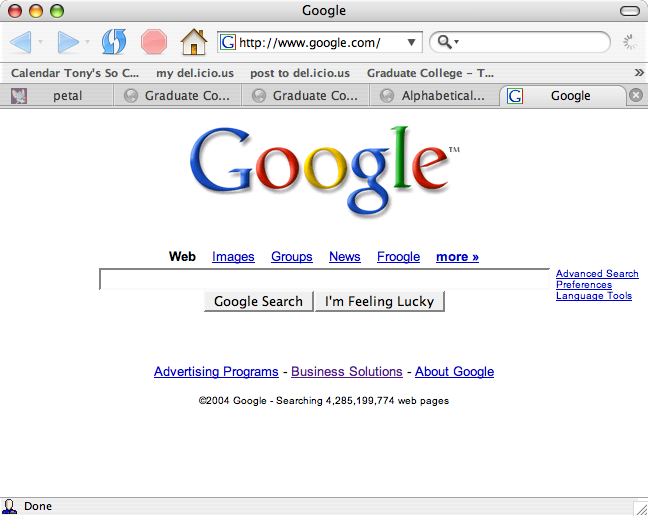The width and height of the screenshot is (648, 516).
Task: Click inside the Google search text box
Action: coord(324,280)
